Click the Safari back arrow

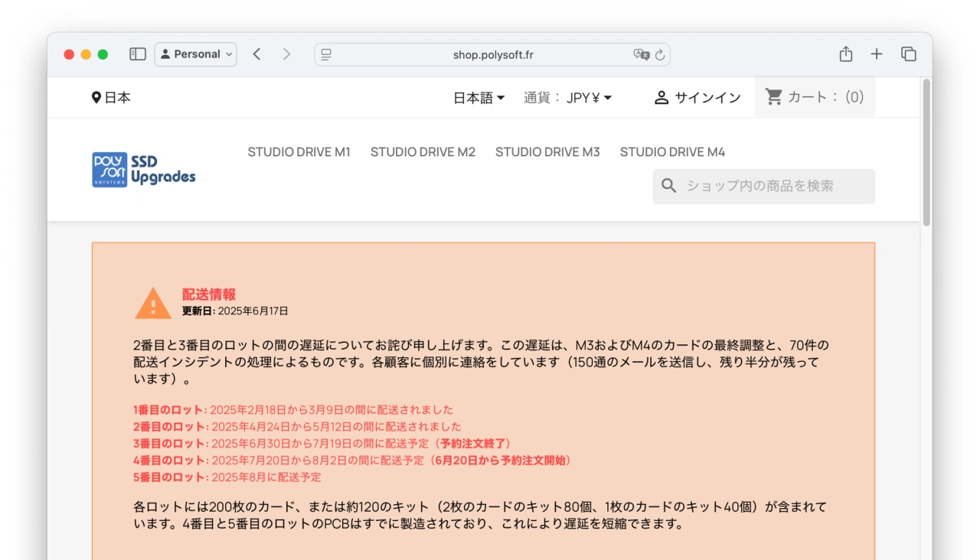pyautogui.click(x=257, y=54)
